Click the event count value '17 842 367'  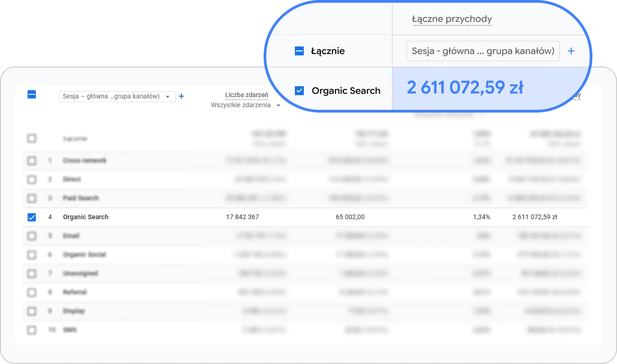(x=243, y=217)
